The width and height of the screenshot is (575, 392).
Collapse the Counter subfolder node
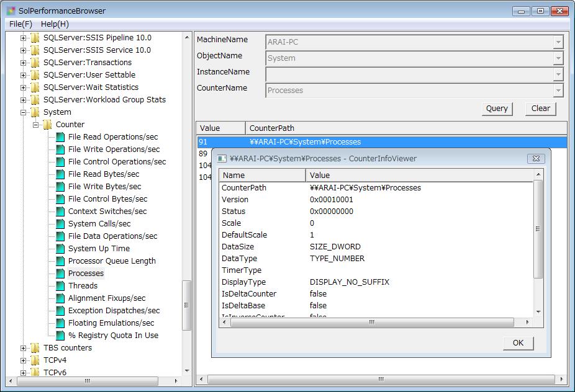(x=35, y=125)
